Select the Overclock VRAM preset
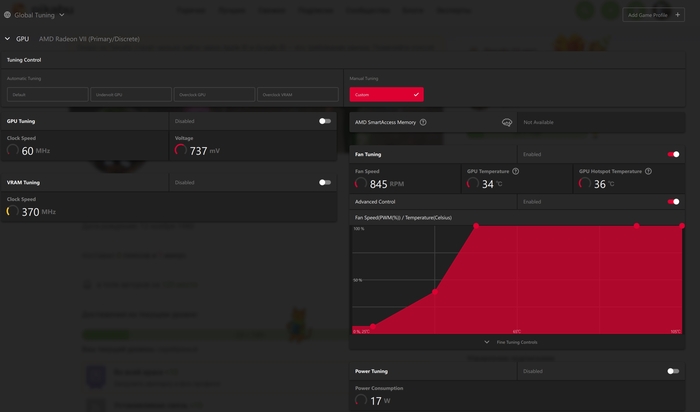The height and width of the screenshot is (412, 700). [298, 95]
